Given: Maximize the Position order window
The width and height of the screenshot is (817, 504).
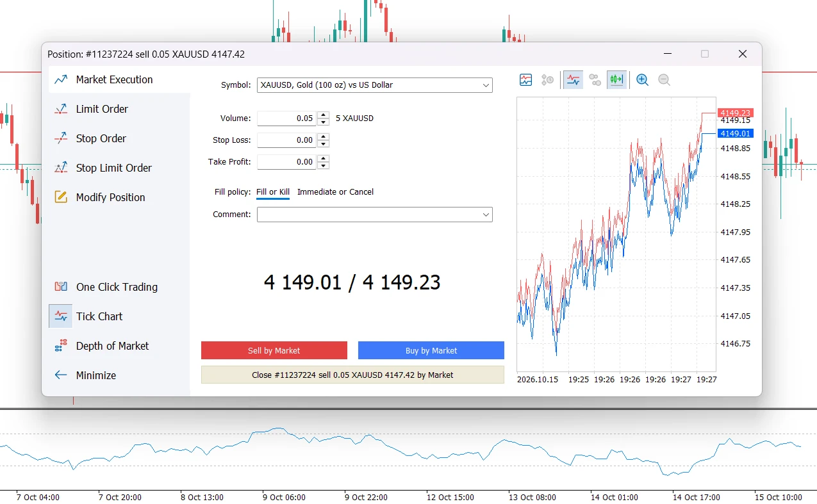Looking at the screenshot, I should coord(705,54).
